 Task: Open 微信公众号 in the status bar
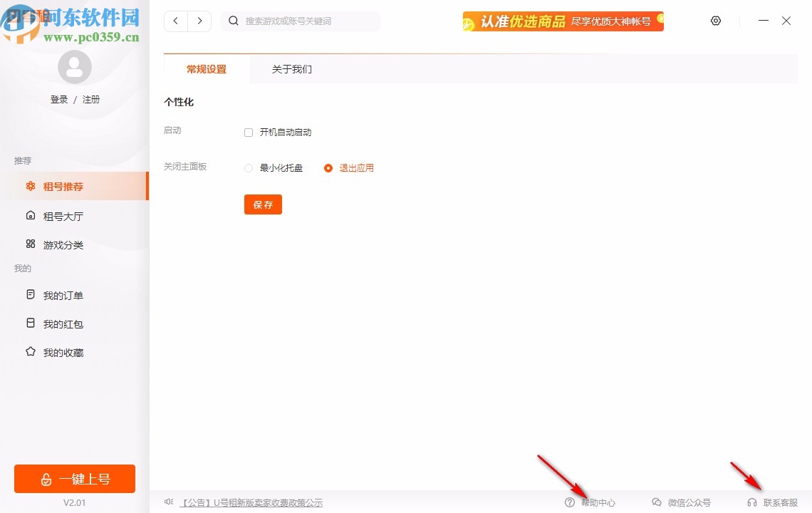coord(657,502)
